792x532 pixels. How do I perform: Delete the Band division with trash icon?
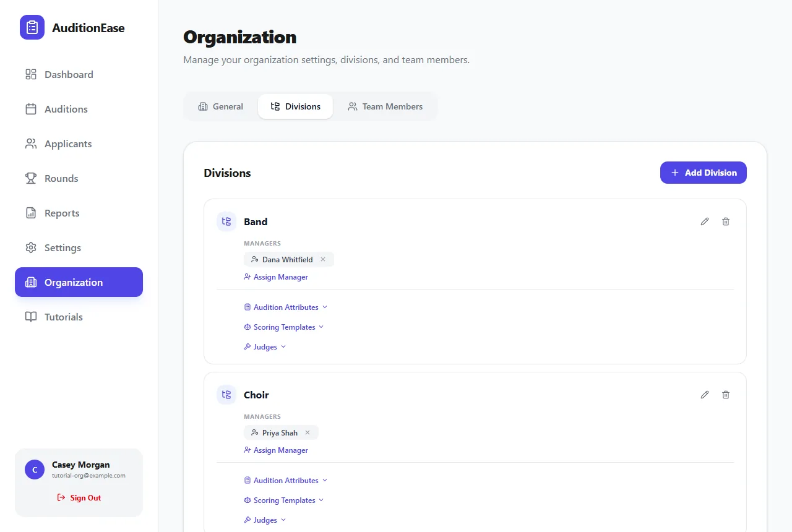point(726,221)
